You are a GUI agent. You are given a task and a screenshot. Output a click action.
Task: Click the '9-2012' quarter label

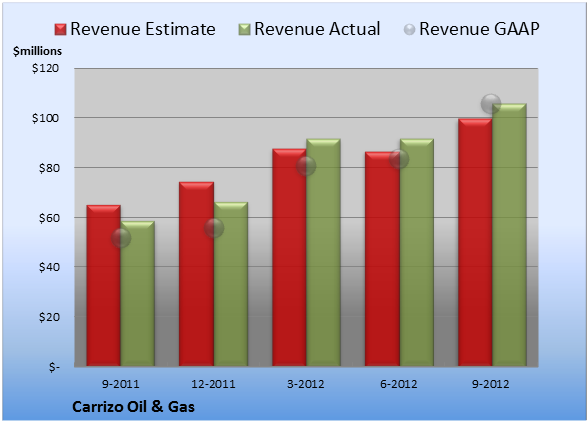pyautogui.click(x=491, y=384)
